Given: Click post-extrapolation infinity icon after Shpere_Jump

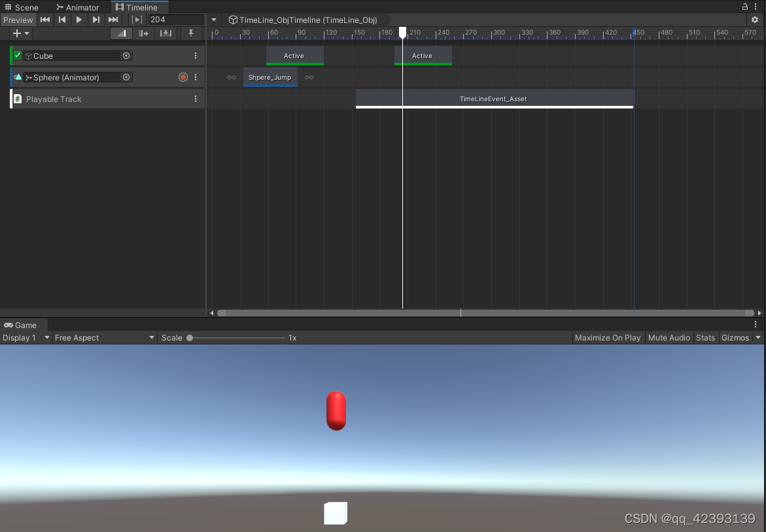Looking at the screenshot, I should click(309, 78).
